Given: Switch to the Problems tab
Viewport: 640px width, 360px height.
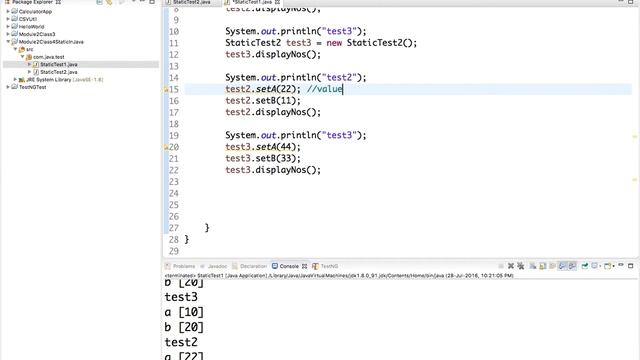Looking at the screenshot, I should (180, 266).
